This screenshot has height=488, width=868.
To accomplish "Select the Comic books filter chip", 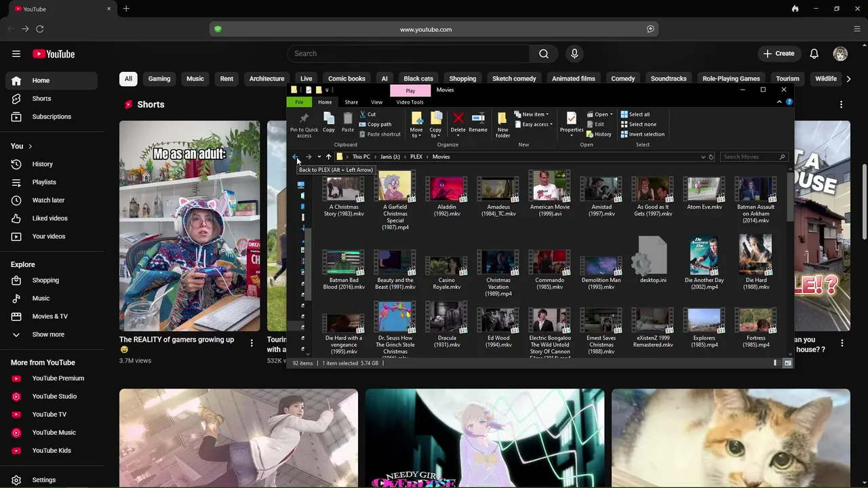I will coord(347,79).
